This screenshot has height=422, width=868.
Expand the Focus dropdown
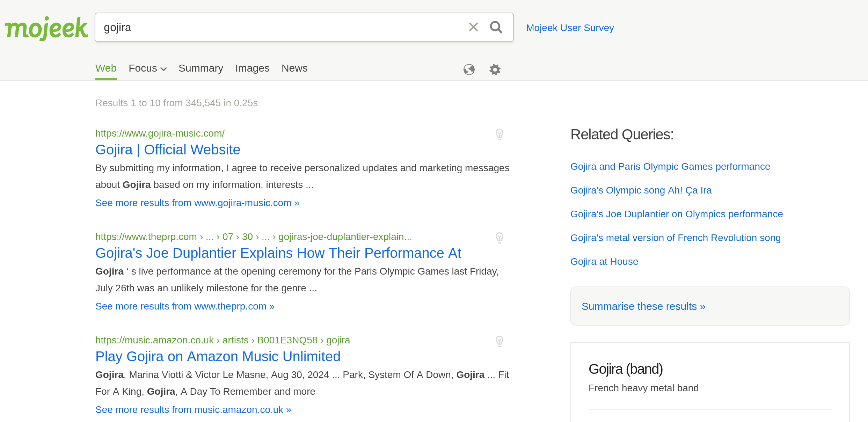(x=147, y=68)
